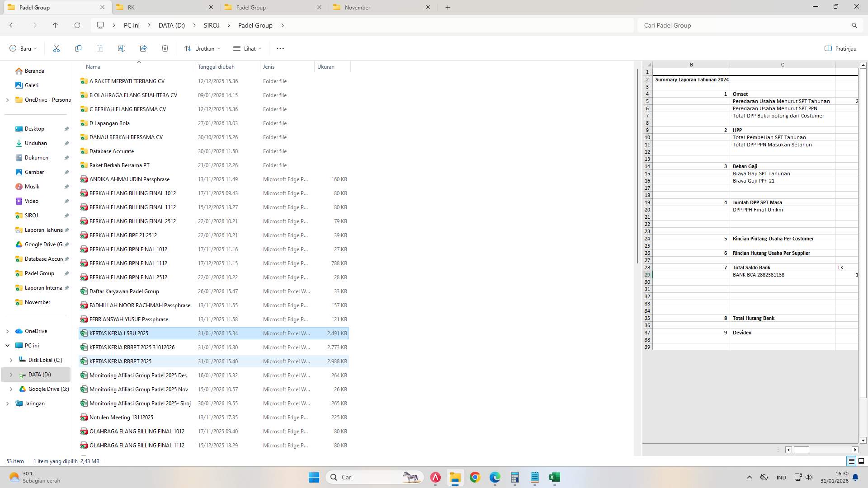868x488 pixels.
Task: Open the Urutkan sort dropdown
Action: point(202,48)
